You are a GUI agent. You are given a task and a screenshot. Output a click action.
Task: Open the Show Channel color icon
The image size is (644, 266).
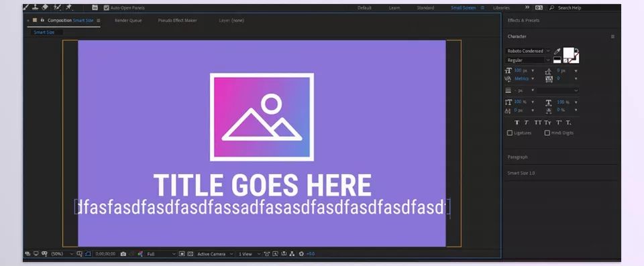(x=140, y=254)
